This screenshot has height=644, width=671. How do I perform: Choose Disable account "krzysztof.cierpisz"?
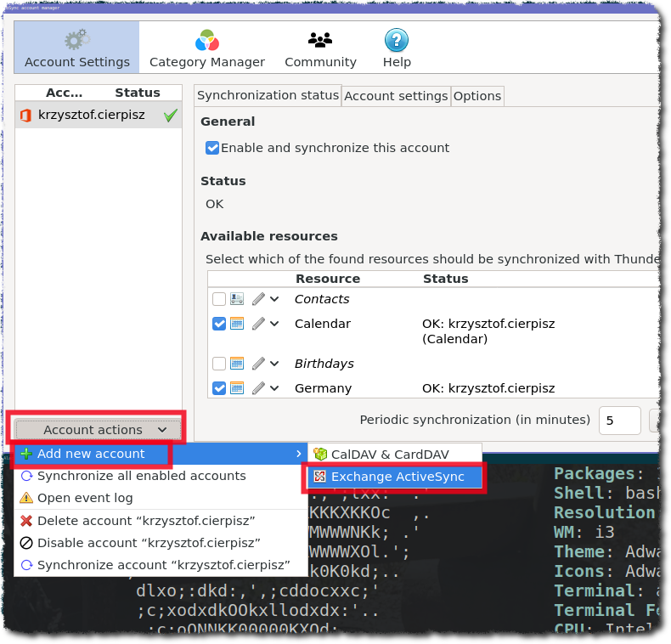[161, 543]
